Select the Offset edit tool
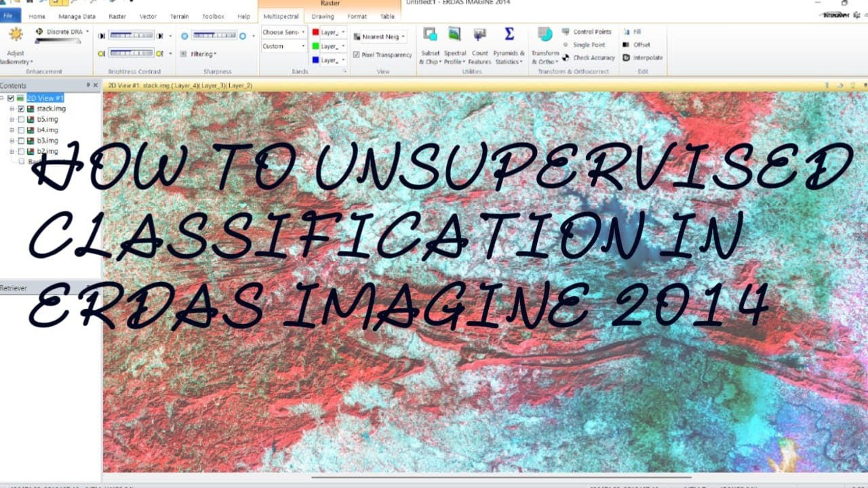The image size is (868, 488). pos(636,45)
